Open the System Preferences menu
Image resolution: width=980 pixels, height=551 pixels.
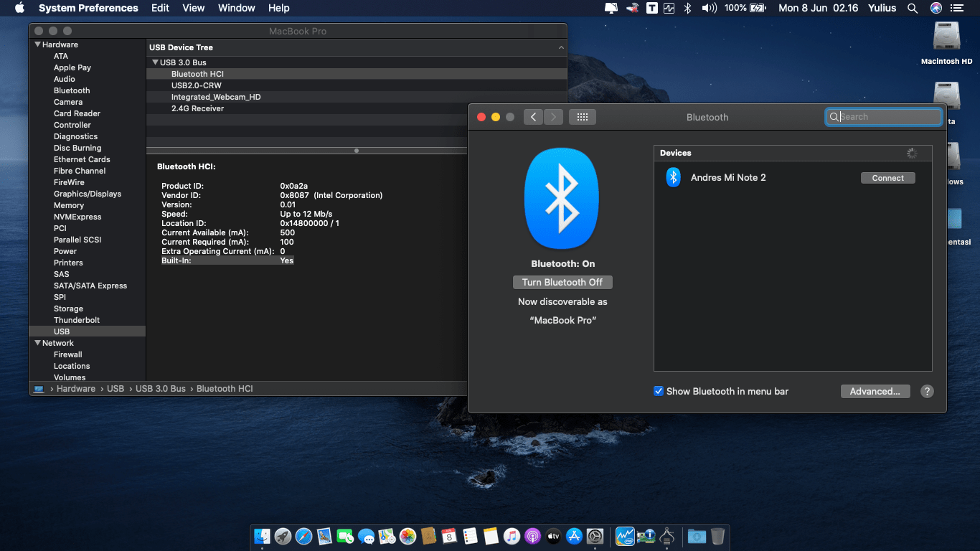point(88,8)
